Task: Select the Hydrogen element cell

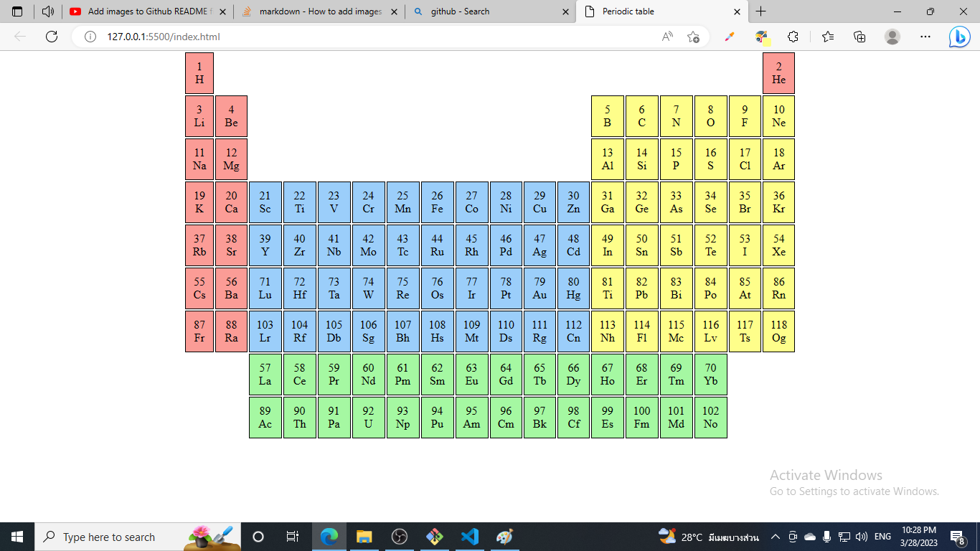Action: click(199, 72)
